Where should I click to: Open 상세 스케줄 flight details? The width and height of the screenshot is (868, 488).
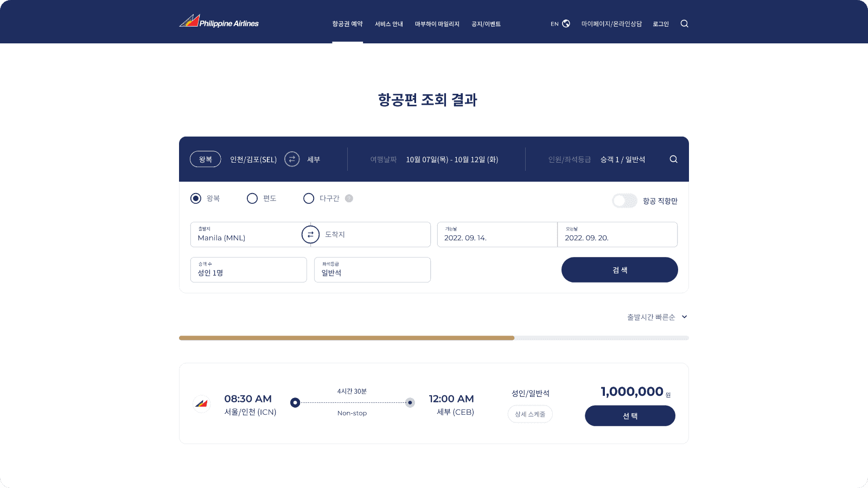click(530, 414)
